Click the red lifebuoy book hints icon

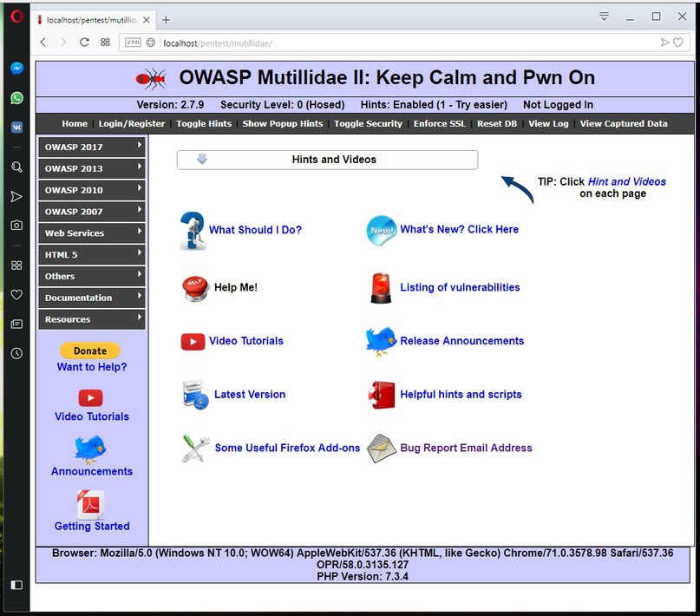click(x=382, y=395)
